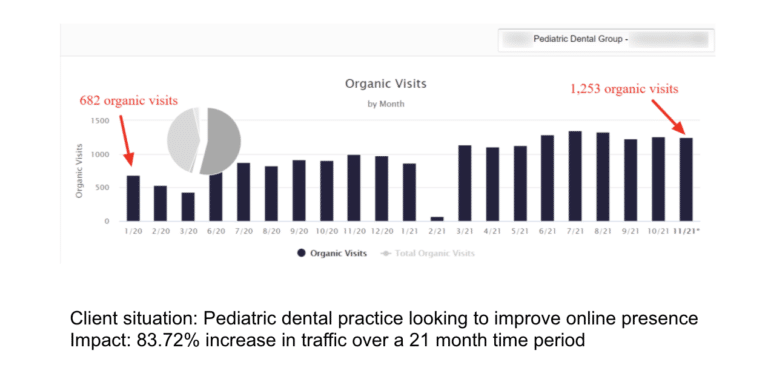Toggle the Organic Visits legend entry
This screenshot has height=385, width=768.
(x=332, y=253)
